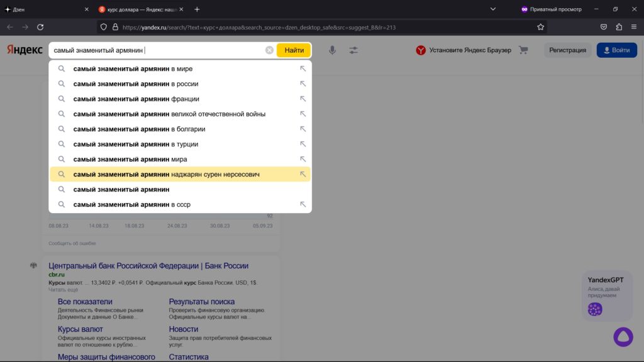Open the browser extensions icon
This screenshot has width=644, height=362.
coord(619,27)
